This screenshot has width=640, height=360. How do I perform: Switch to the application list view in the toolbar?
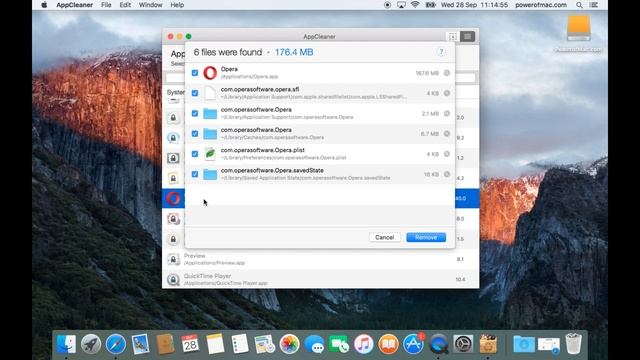coord(467,36)
